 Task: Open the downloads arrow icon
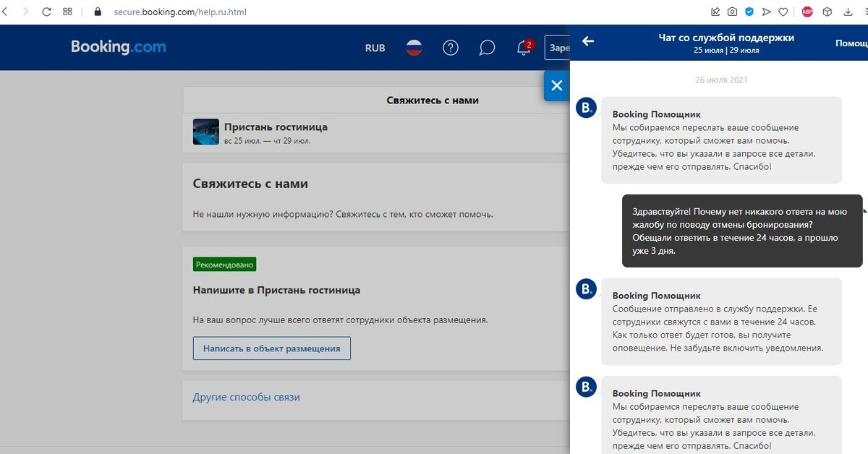click(x=848, y=12)
